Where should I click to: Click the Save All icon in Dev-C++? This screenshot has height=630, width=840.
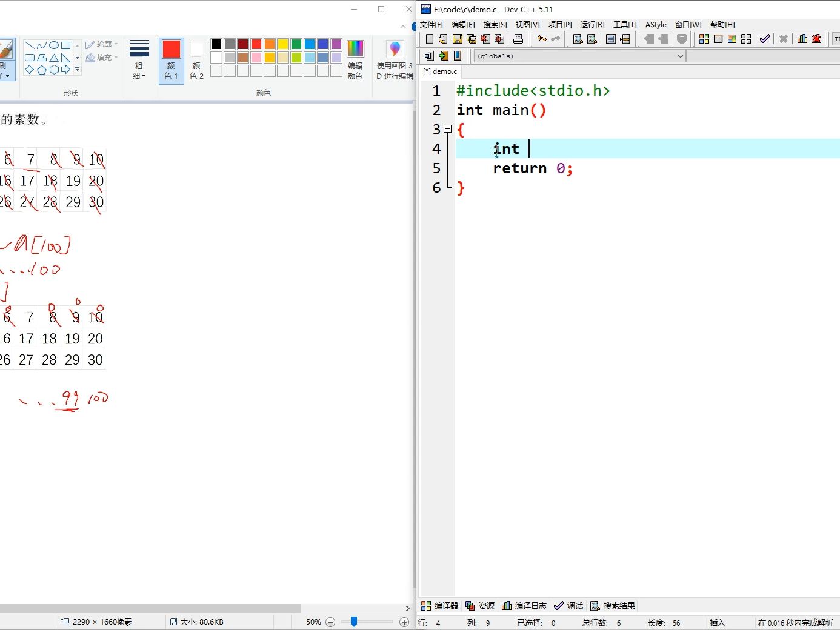(x=472, y=39)
